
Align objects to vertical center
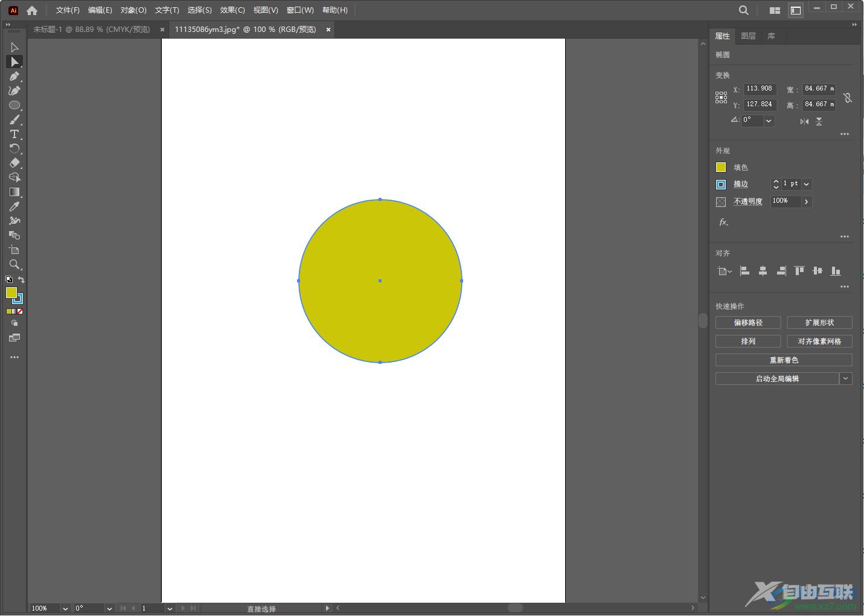point(818,271)
